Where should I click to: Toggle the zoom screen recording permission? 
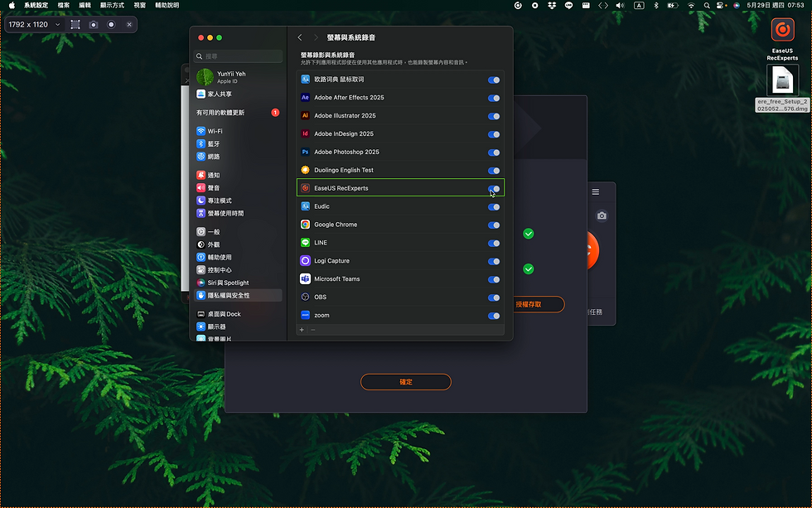pyautogui.click(x=494, y=316)
